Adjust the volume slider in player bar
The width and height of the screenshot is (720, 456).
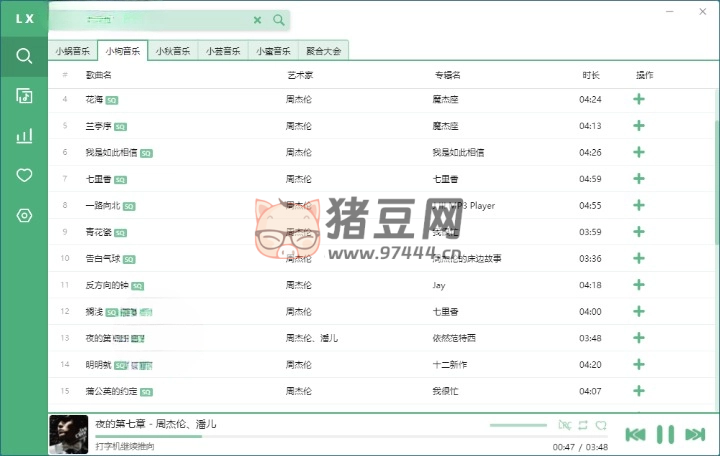click(518, 426)
